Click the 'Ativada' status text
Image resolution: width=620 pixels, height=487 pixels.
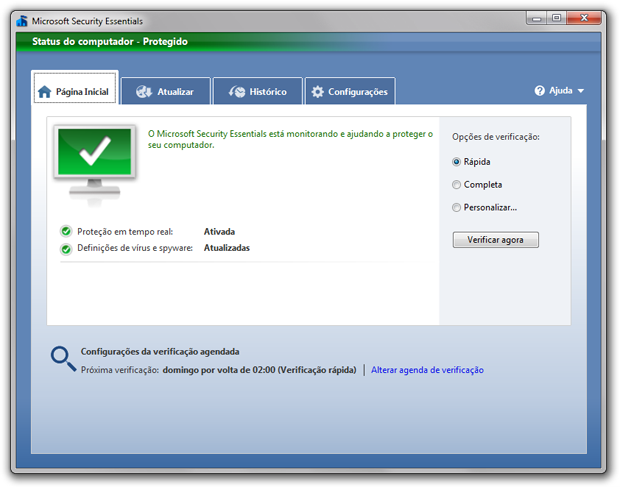[219, 232]
